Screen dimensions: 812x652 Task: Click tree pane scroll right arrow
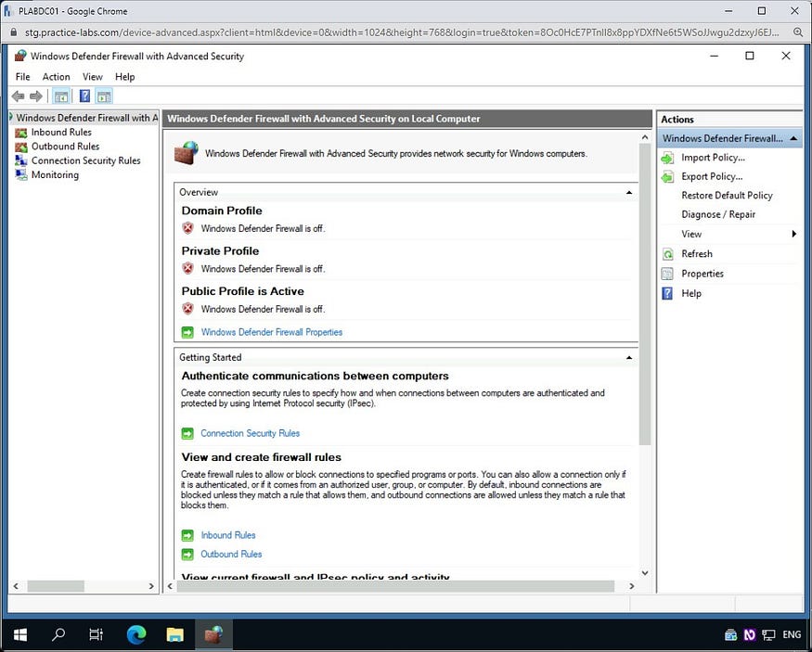151,586
